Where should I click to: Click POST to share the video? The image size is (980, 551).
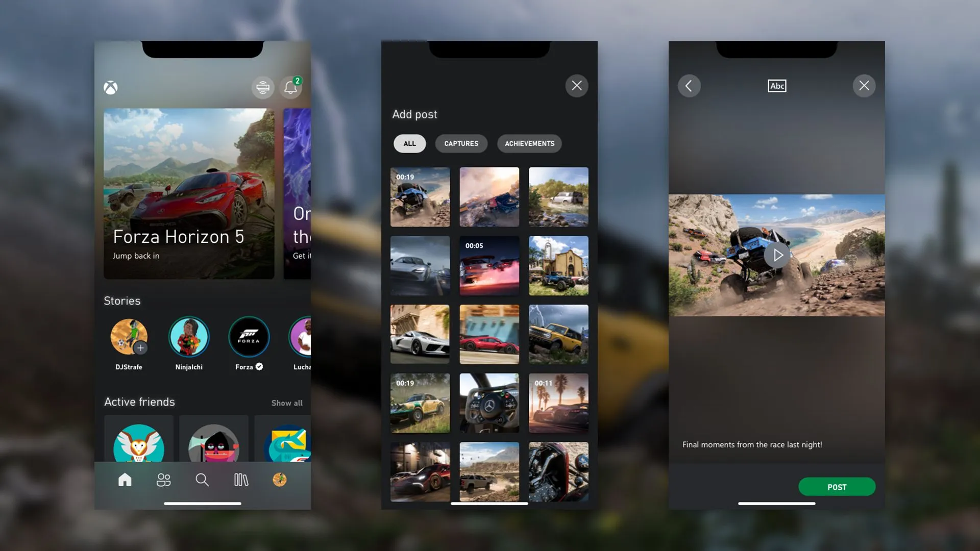pos(837,486)
